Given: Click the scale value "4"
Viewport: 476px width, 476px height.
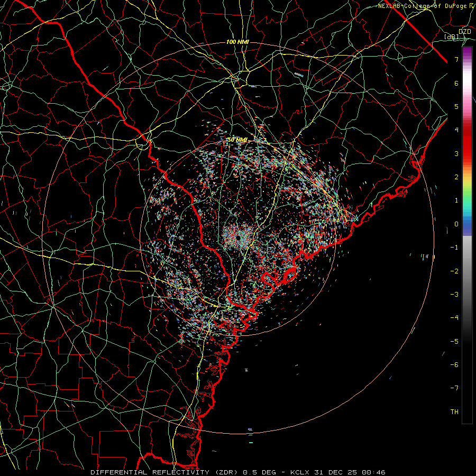Looking at the screenshot, I should coord(456,130).
